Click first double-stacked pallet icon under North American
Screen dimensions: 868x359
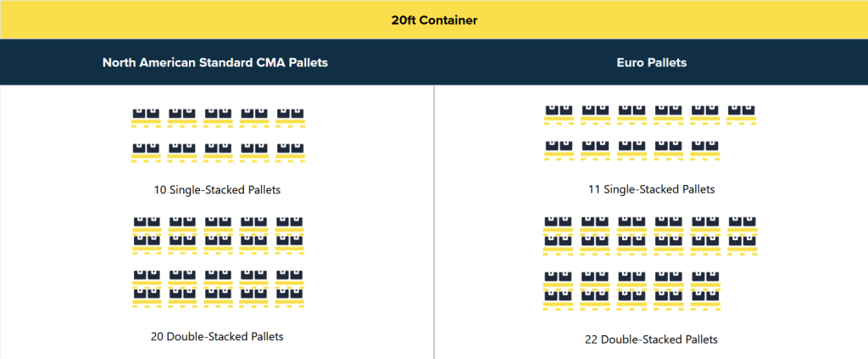146,235
